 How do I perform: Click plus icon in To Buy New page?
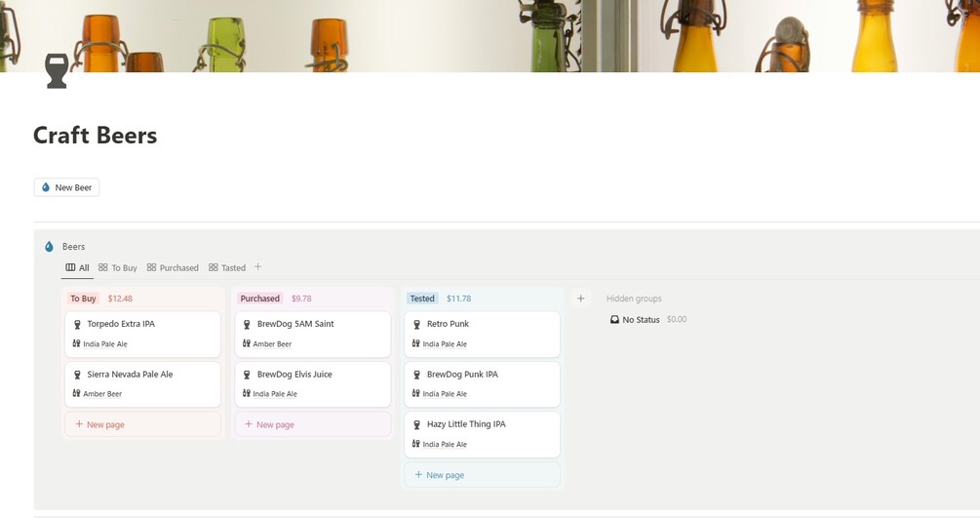(79, 424)
